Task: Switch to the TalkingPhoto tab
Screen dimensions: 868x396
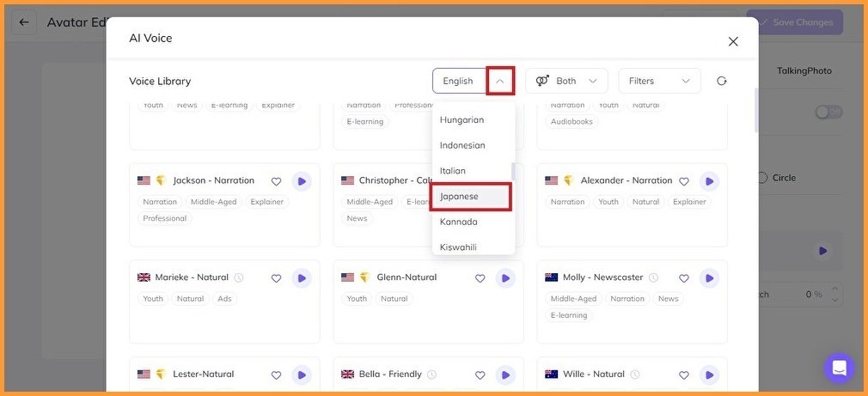Action: point(804,70)
